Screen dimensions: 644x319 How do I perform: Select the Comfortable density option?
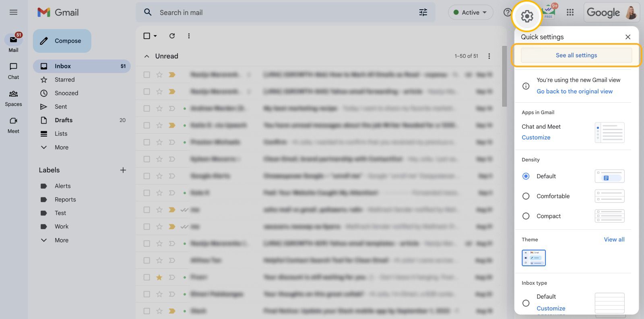[526, 196]
